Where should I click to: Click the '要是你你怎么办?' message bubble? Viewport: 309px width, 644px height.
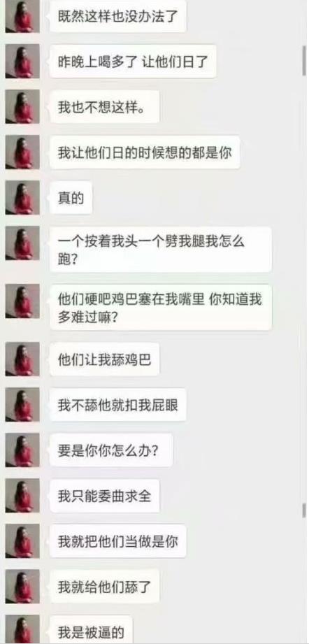tap(110, 450)
